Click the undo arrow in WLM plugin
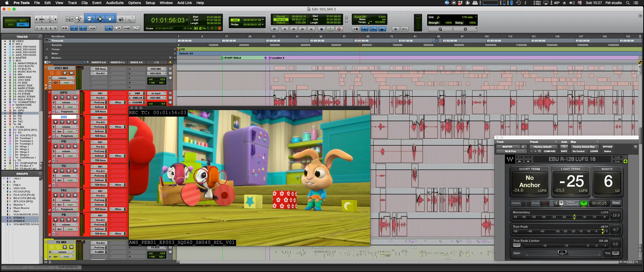Screen dimensions: 644x272 (x=519, y=157)
